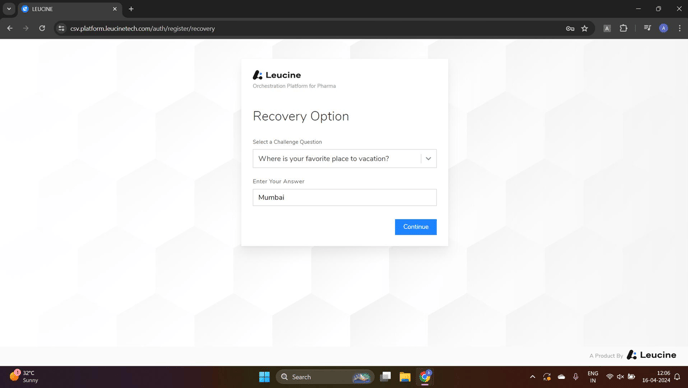Open File Explorer from the taskbar
Viewport: 688px width, 388px height.
click(405, 377)
